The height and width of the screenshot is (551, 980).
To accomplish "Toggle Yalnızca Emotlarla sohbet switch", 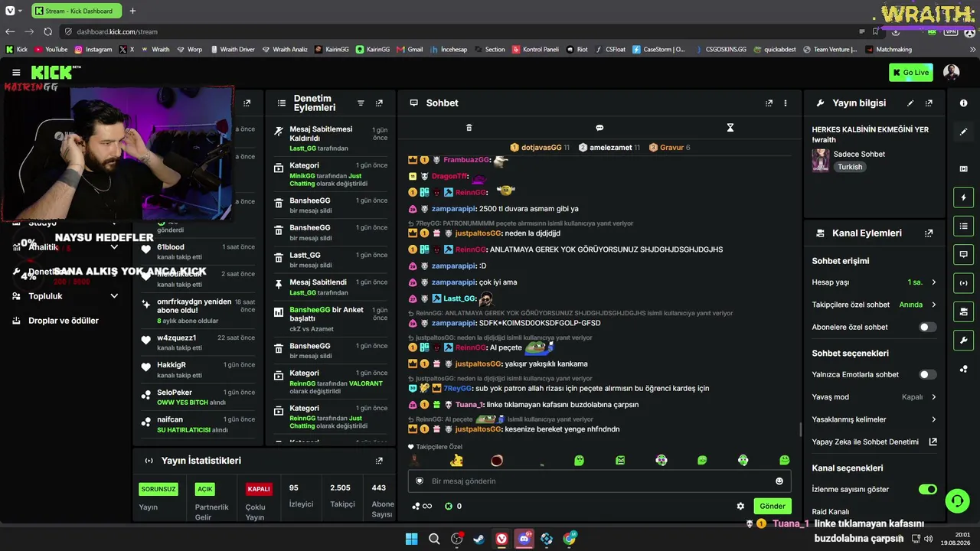I will point(927,374).
